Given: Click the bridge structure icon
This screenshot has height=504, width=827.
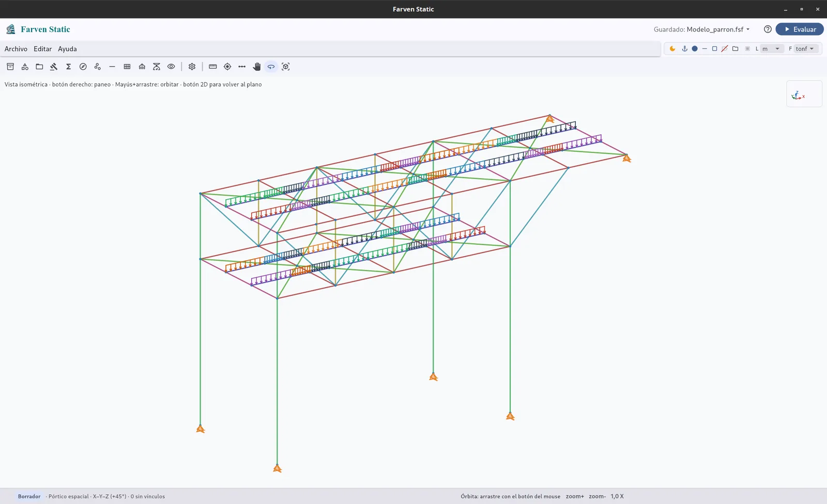Looking at the screenshot, I should (142, 67).
